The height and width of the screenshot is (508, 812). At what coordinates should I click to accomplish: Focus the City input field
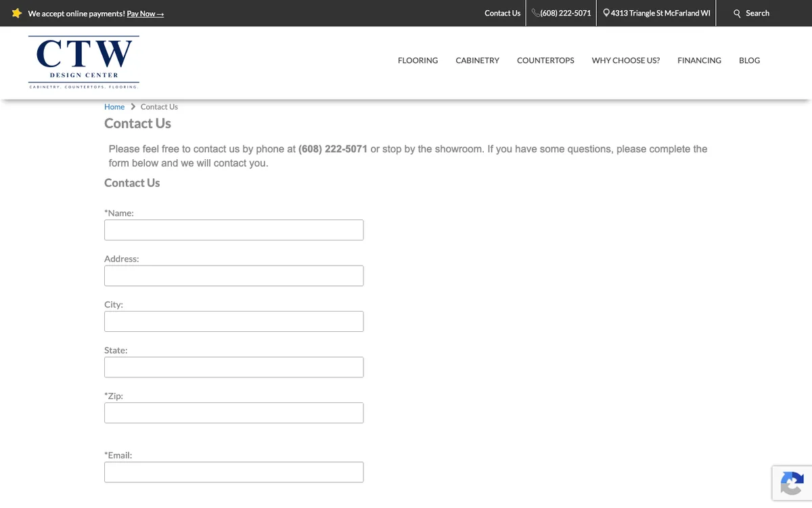point(234,321)
